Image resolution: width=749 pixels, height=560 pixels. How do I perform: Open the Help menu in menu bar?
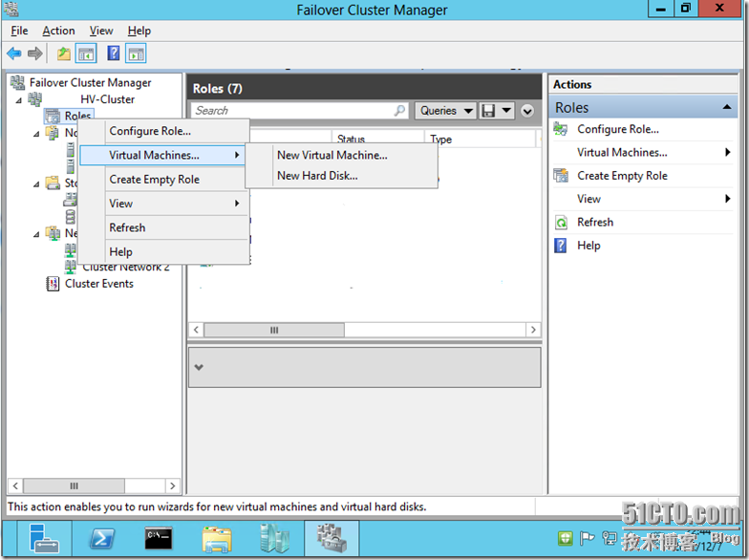click(x=139, y=31)
